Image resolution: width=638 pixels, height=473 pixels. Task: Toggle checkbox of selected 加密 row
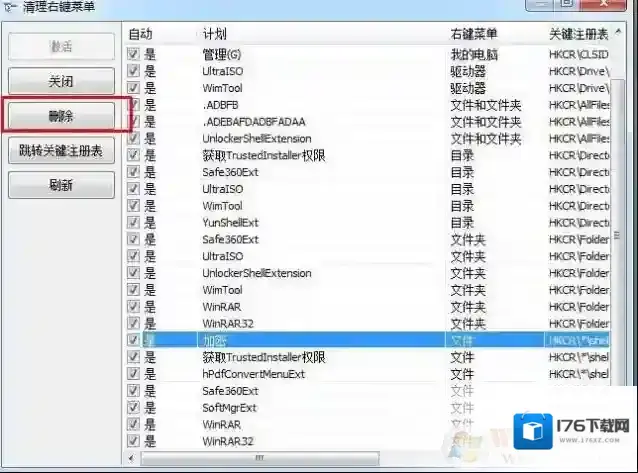(133, 340)
